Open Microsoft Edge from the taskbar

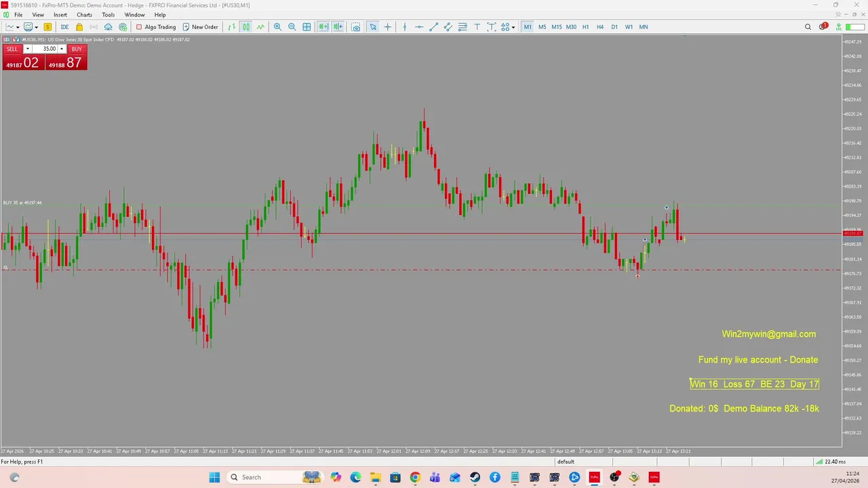coord(356,477)
